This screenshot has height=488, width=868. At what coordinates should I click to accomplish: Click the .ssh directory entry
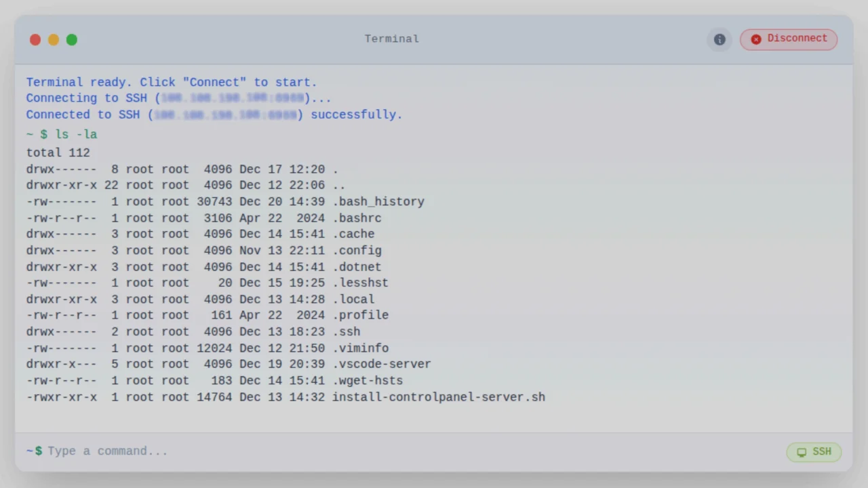pyautogui.click(x=347, y=331)
